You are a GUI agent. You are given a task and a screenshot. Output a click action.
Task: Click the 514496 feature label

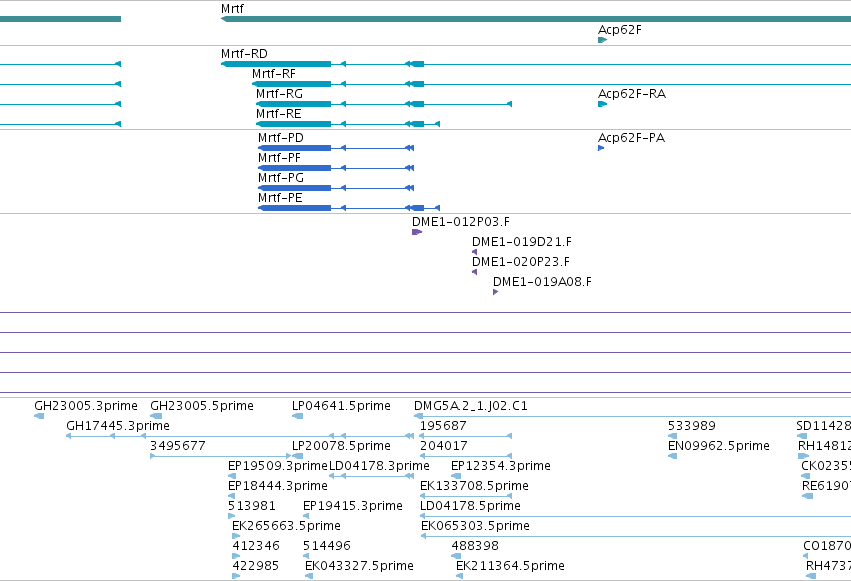327,546
